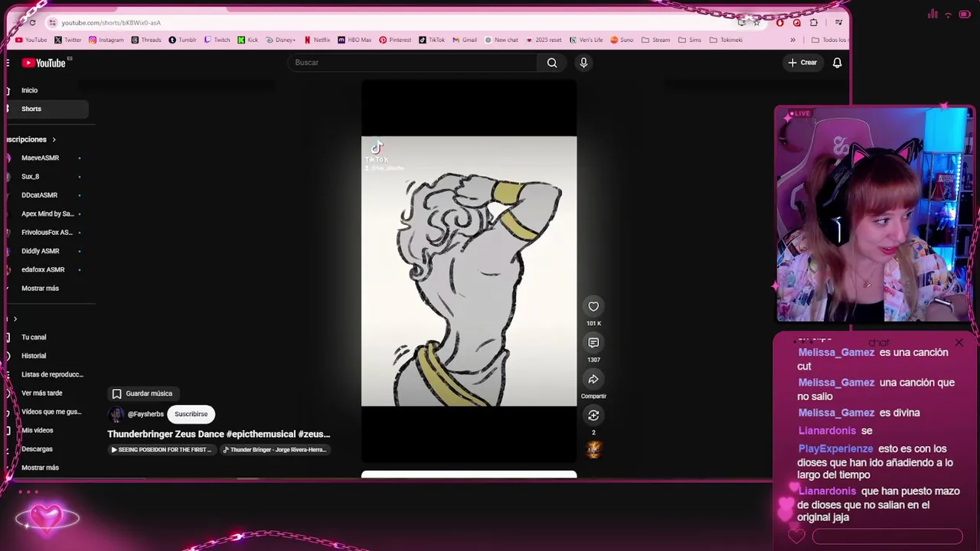Click the Suscribirse button
Viewport: 980px width, 551px height.
[191, 414]
